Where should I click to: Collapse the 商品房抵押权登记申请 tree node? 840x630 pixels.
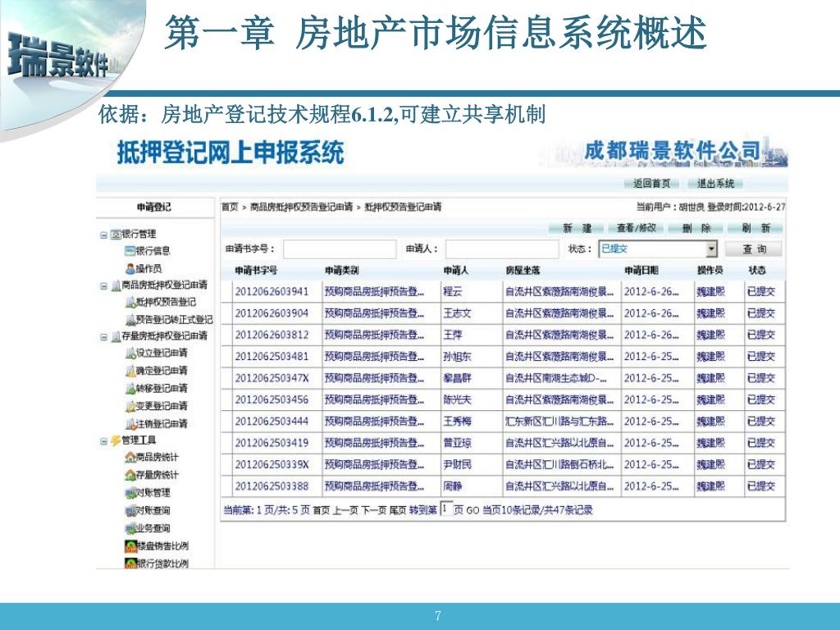[x=103, y=285]
